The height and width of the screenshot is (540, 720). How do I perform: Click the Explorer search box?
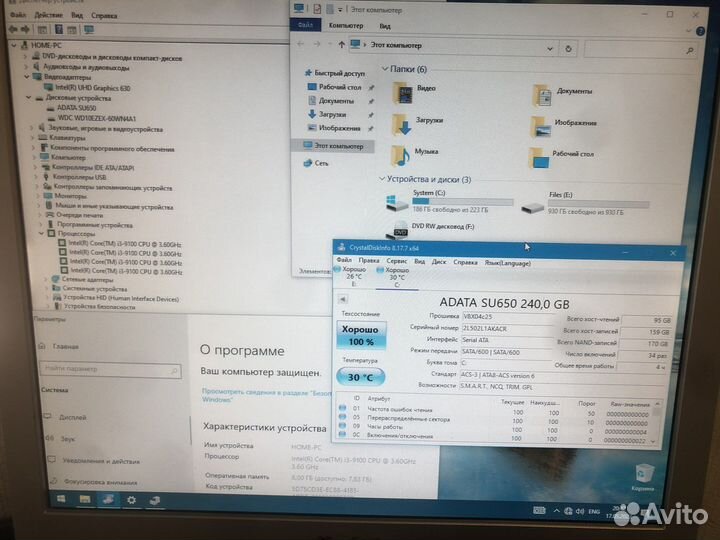(640, 50)
